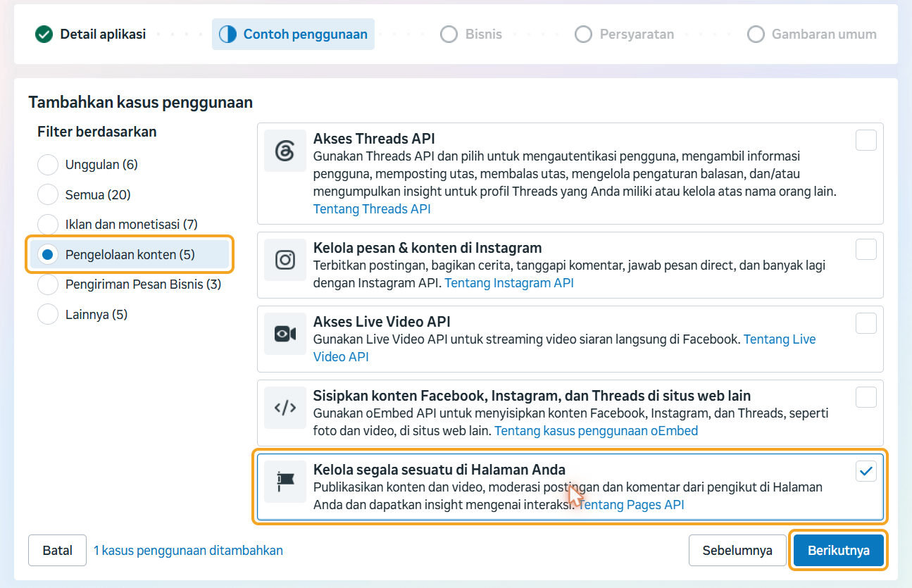The width and height of the screenshot is (912, 588).
Task: Select Iklan dan monetisasi (7) filter
Action: [x=48, y=225]
